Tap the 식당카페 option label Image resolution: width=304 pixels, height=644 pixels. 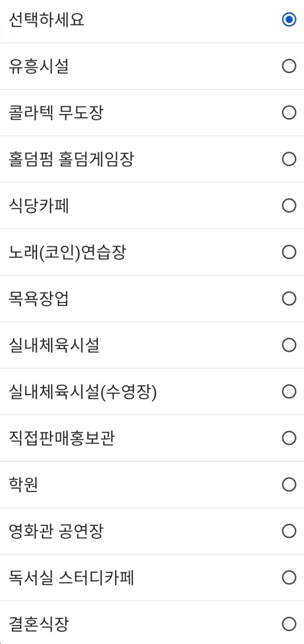(39, 206)
